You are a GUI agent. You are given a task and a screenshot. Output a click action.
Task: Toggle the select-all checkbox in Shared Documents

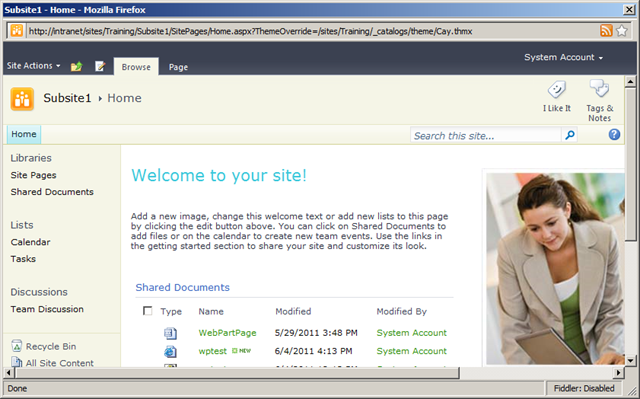(x=148, y=311)
